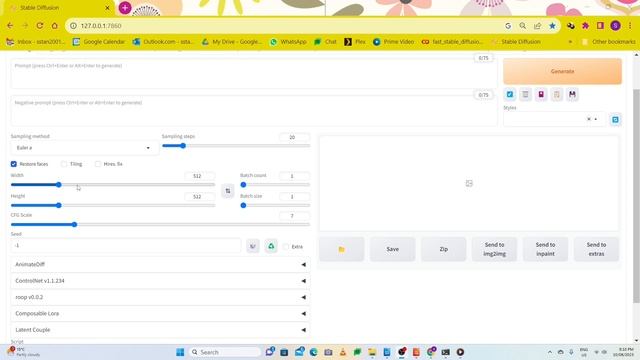This screenshot has height=360, width=640.
Task: Uncheck the Restore faces checkbox
Action: pyautogui.click(x=13, y=164)
